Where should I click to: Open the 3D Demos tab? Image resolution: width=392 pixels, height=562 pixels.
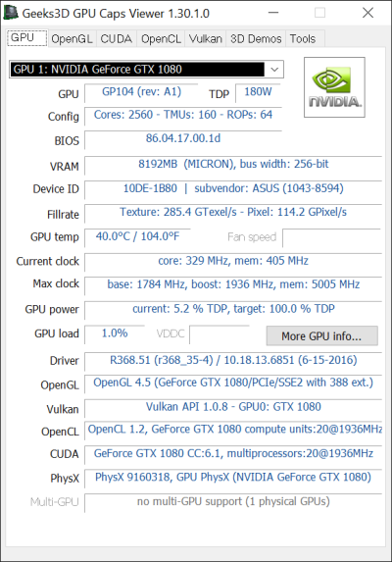(x=256, y=38)
